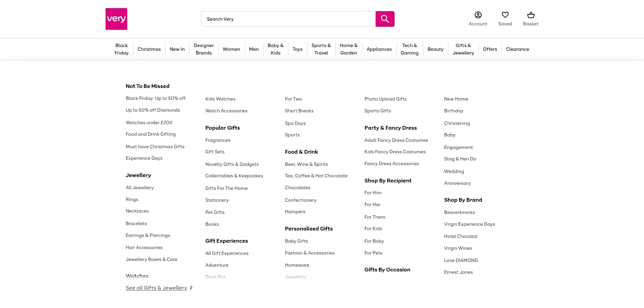Click the Very logo
This screenshot has width=644, height=308.
tap(116, 19)
